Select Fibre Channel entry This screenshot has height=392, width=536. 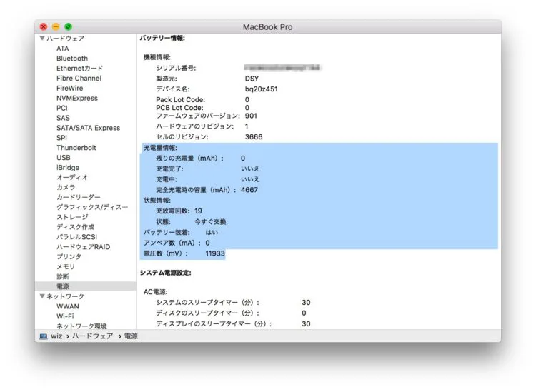point(79,79)
